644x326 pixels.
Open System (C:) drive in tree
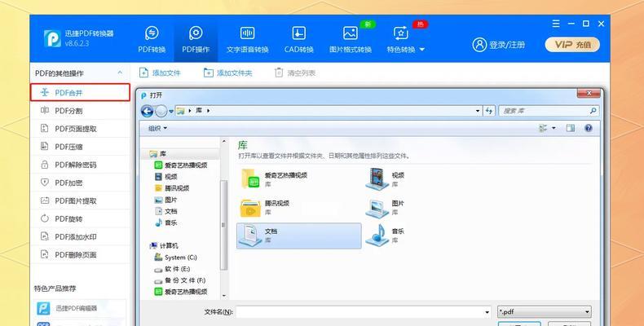[x=175, y=258]
